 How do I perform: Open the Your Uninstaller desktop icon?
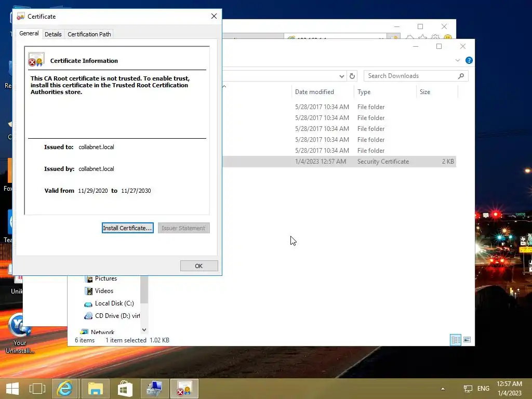(x=20, y=333)
